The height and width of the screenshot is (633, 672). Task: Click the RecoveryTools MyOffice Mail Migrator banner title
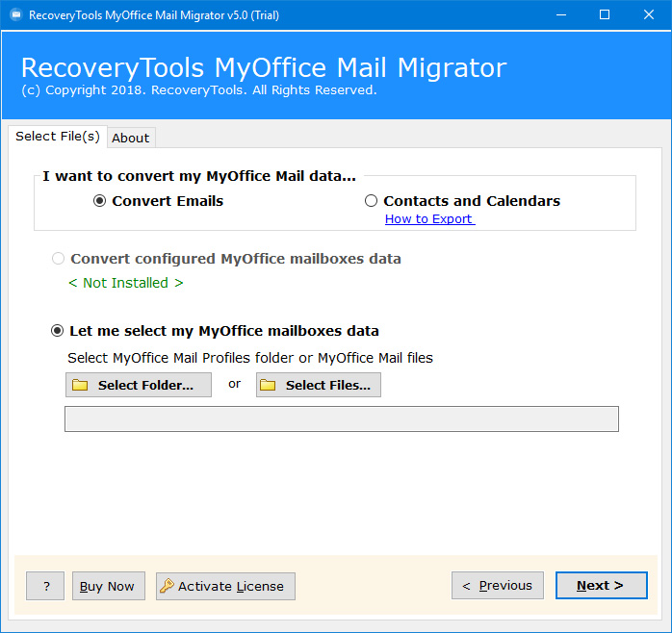pos(264,67)
